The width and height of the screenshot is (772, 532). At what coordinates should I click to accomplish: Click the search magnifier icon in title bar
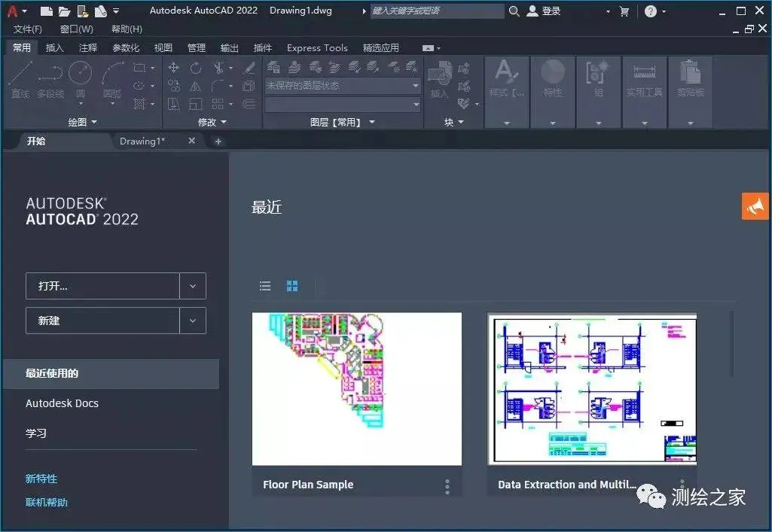pyautogui.click(x=514, y=11)
